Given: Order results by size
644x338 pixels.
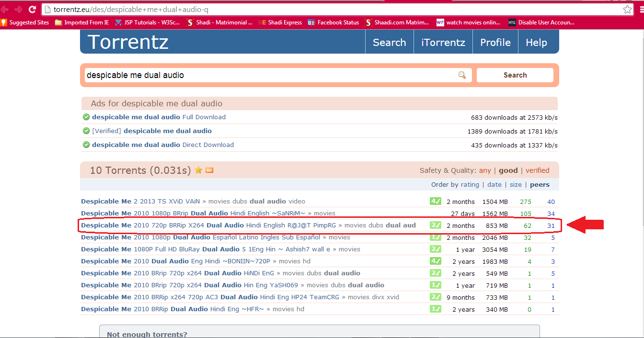Looking at the screenshot, I should click(x=516, y=184).
